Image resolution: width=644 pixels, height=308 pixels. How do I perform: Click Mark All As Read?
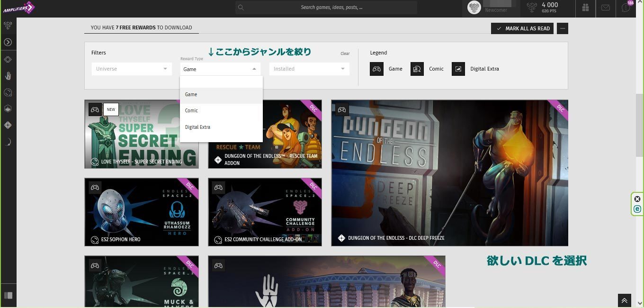[522, 28]
